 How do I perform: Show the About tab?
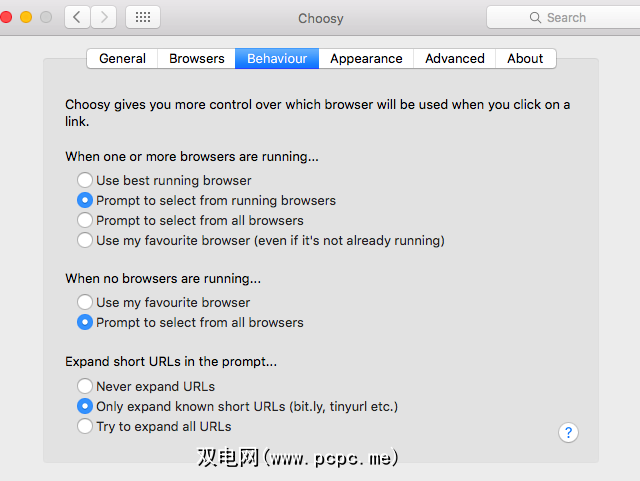point(525,58)
